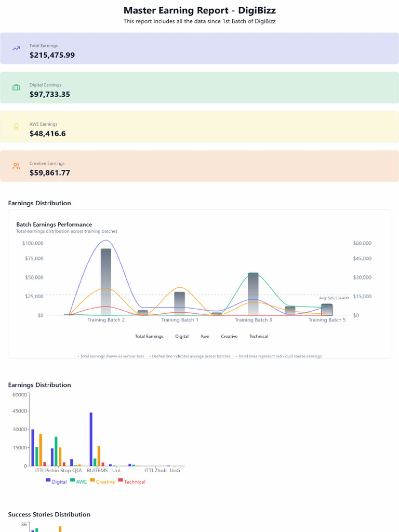Click the Training Batch 3 axis label

tap(253, 320)
